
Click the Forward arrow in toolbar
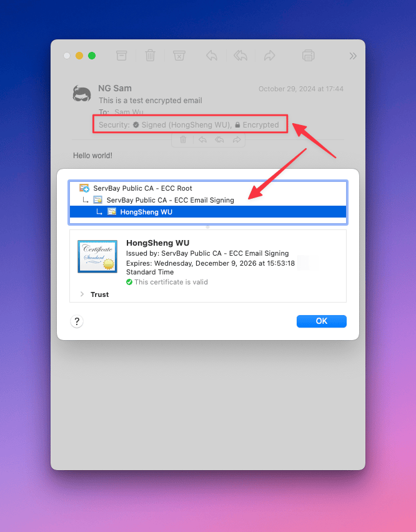pos(270,55)
